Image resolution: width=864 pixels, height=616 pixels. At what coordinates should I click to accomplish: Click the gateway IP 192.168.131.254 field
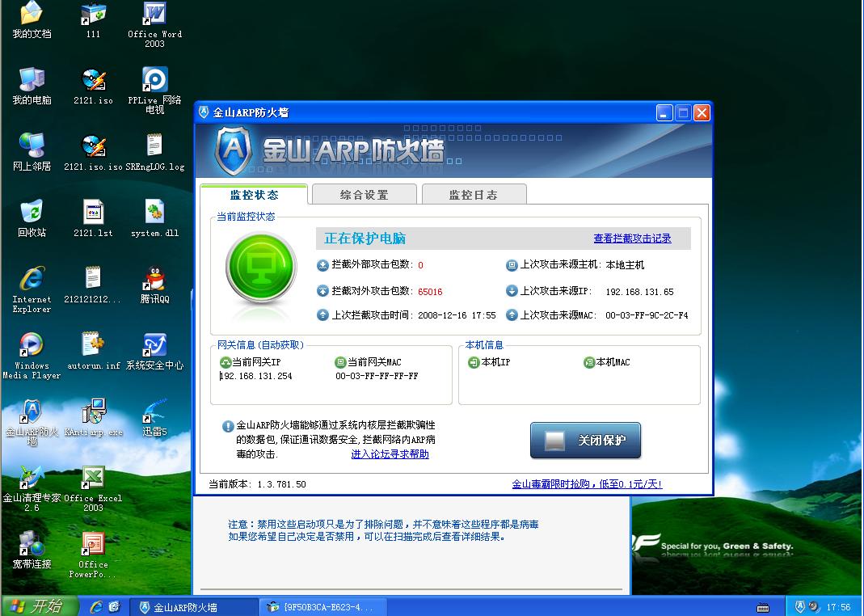click(x=255, y=376)
